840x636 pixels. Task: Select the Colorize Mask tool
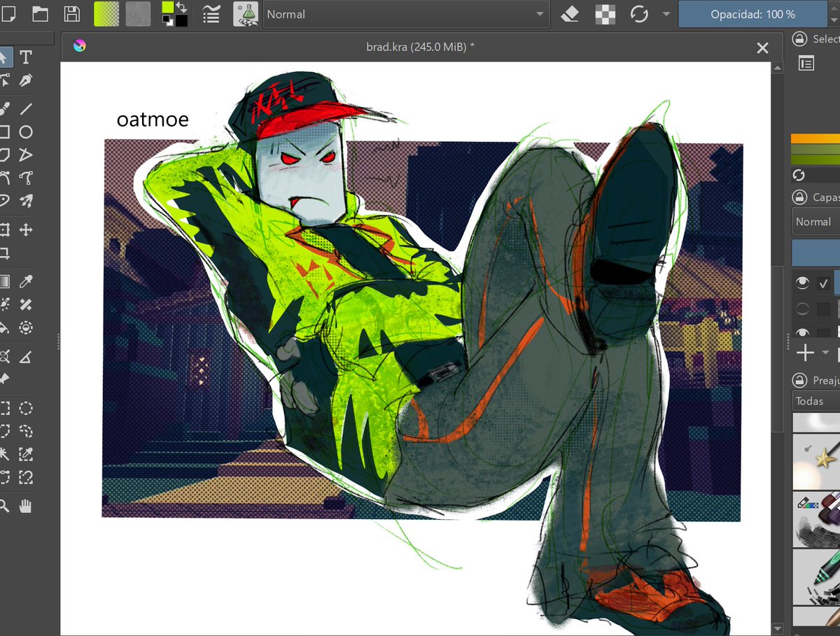[3, 304]
